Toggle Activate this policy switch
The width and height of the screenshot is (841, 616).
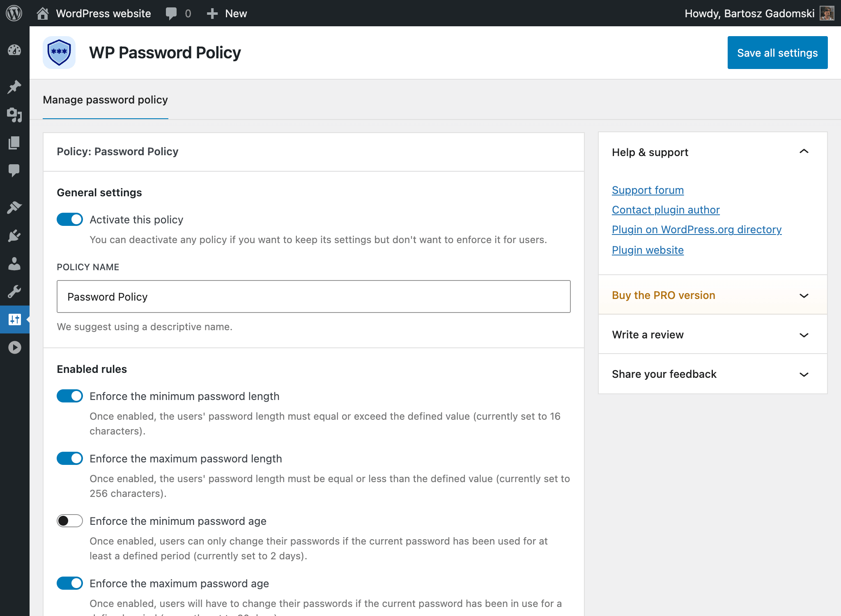pyautogui.click(x=70, y=219)
